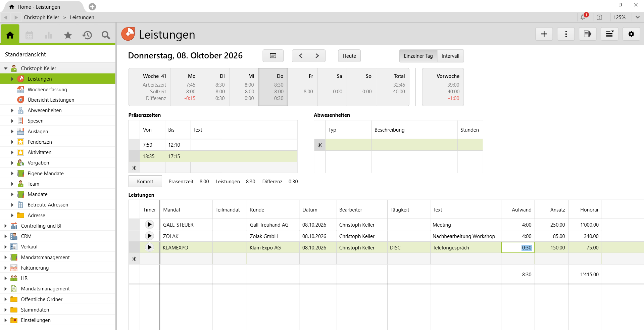Open the three-dot more options menu
Image resolution: width=644 pixels, height=330 pixels.
coord(566,34)
